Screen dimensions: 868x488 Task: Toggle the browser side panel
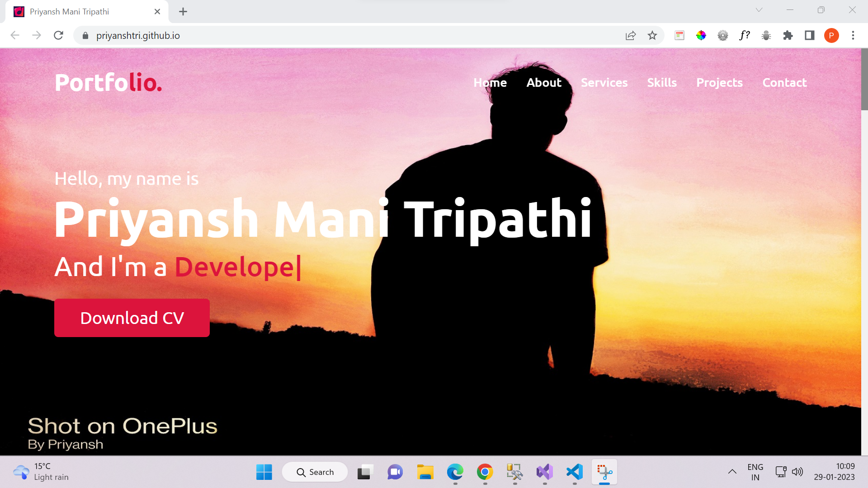click(x=810, y=35)
